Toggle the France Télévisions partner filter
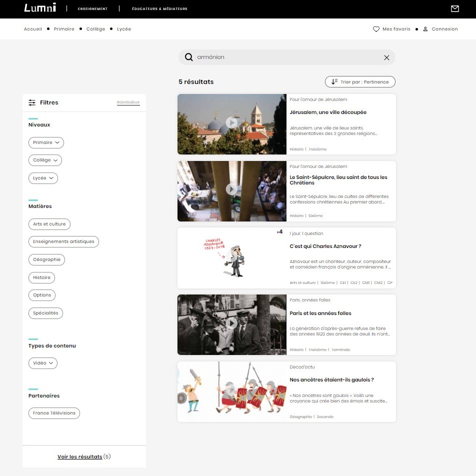 click(x=54, y=413)
